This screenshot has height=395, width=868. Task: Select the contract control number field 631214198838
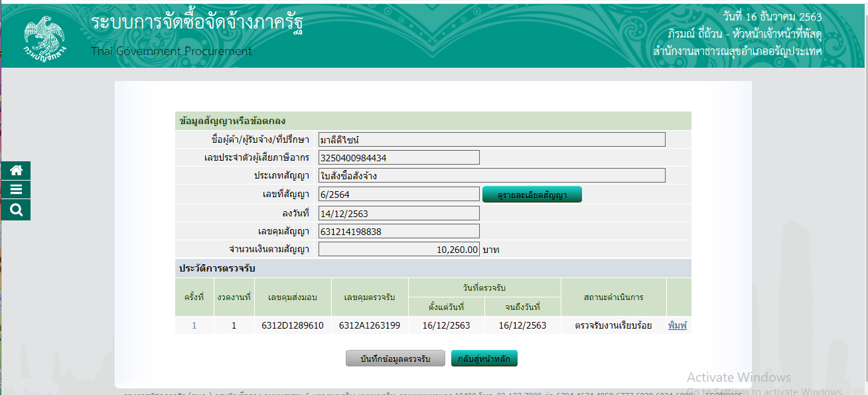(x=398, y=231)
